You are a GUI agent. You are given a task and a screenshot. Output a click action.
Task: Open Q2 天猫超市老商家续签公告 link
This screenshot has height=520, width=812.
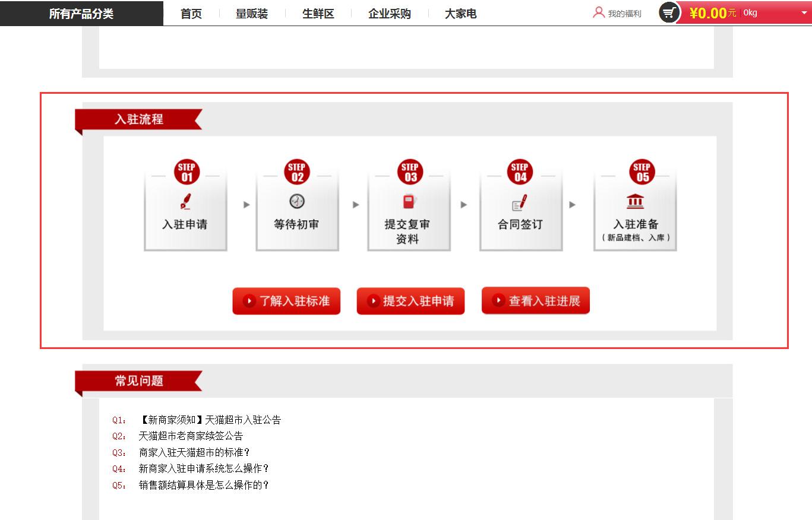pos(191,436)
